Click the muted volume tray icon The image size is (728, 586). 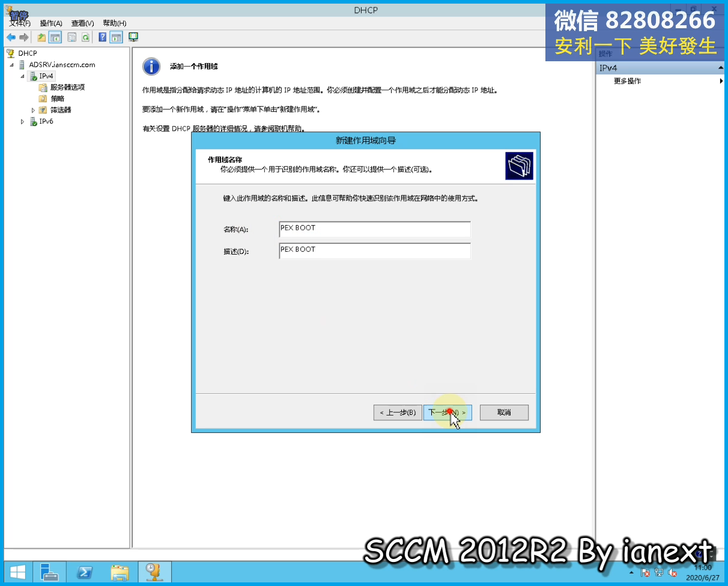(673, 573)
